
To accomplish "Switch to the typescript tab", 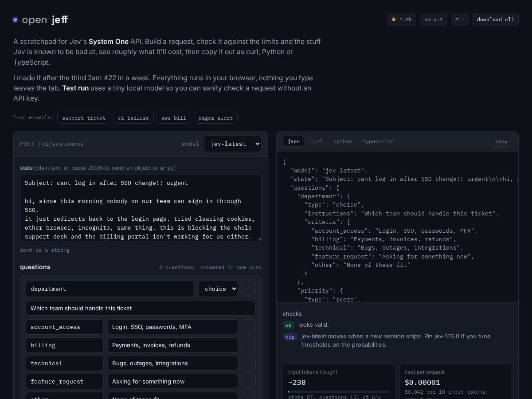I will (x=378, y=141).
